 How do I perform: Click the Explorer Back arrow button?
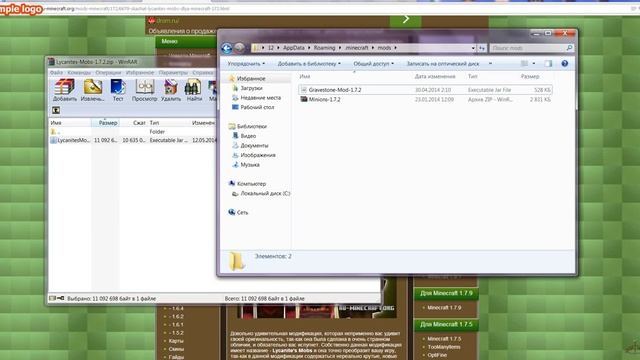[x=227, y=48]
